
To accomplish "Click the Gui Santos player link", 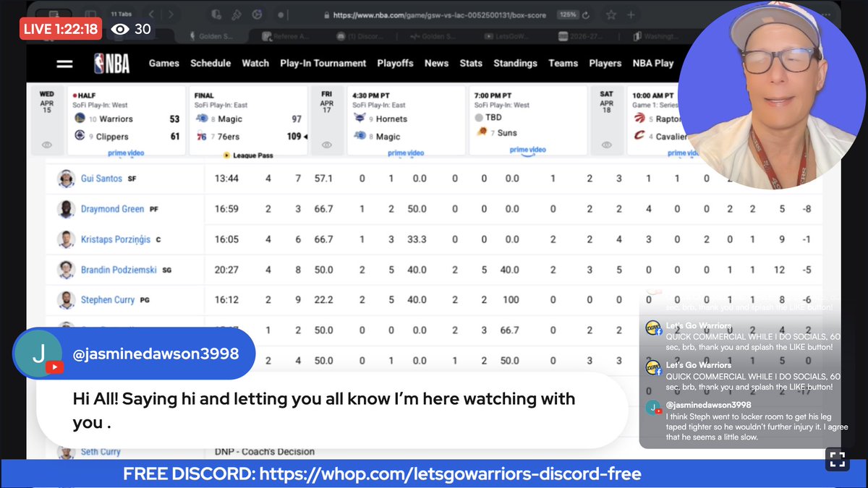I will coord(101,179).
